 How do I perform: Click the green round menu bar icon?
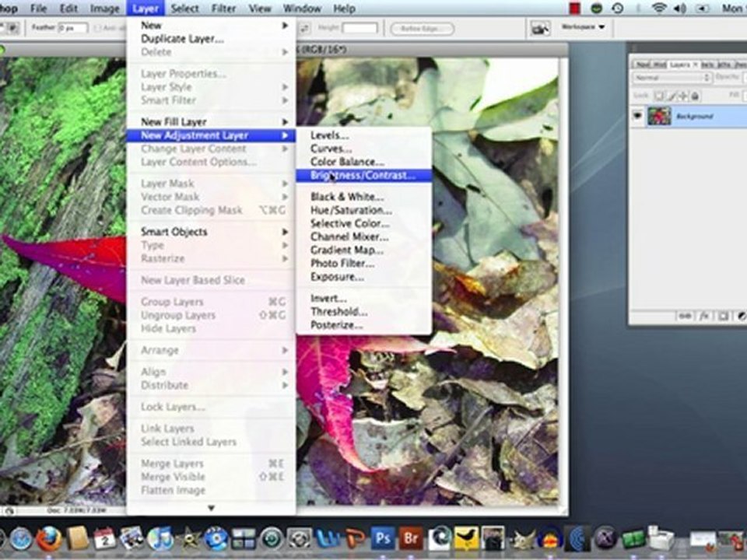click(x=597, y=8)
